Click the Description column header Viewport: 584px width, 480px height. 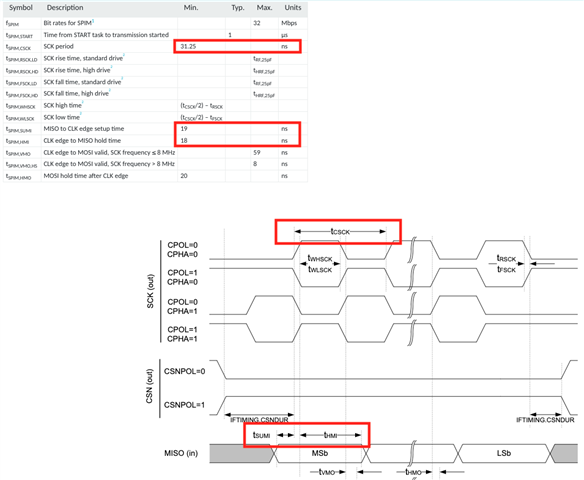(x=65, y=8)
